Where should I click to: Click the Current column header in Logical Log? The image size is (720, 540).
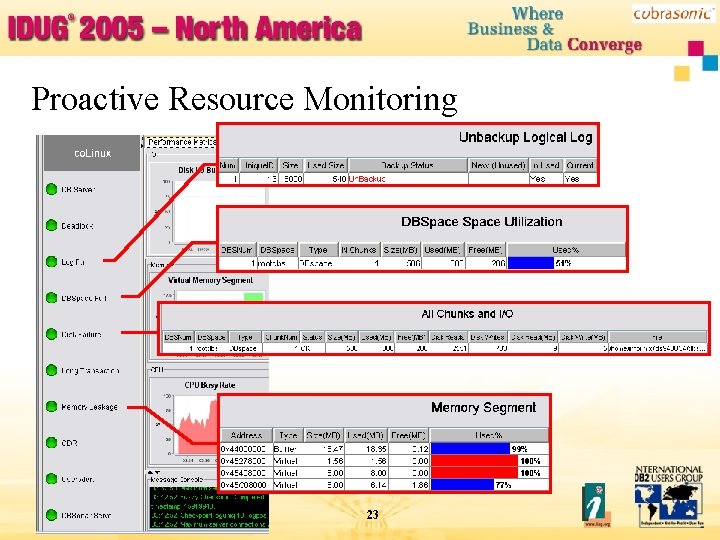pos(580,165)
